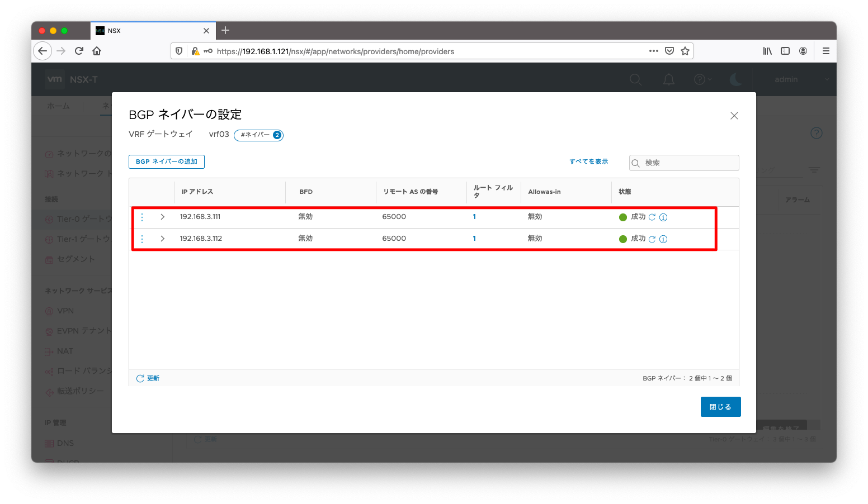Click browser forward button
This screenshot has height=504, width=868.
(x=61, y=51)
